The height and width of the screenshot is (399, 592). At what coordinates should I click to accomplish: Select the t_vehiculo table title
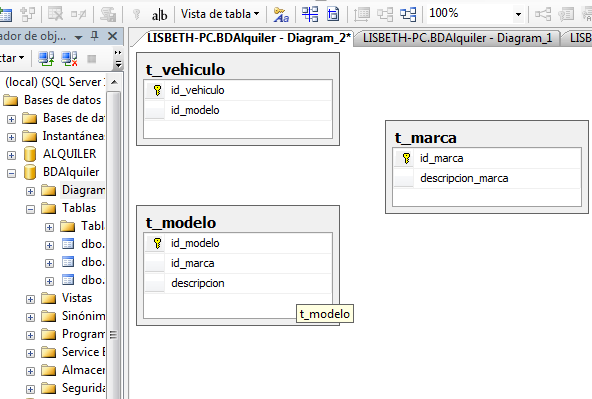click(x=185, y=69)
